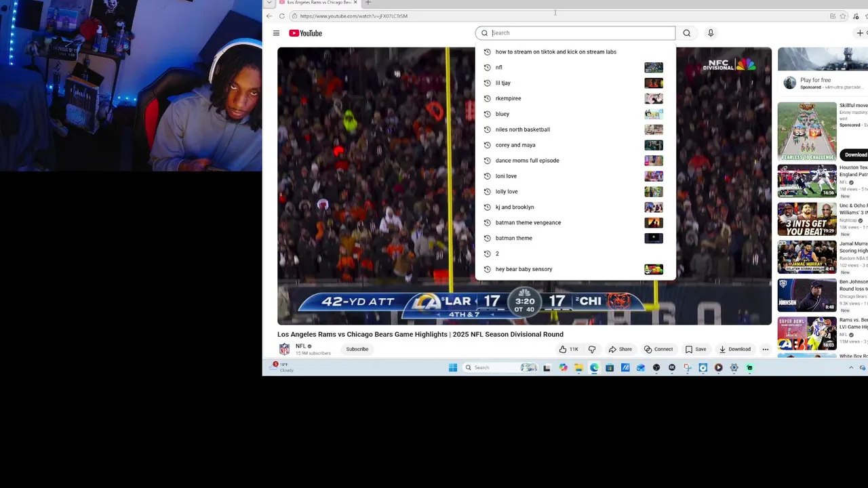Click the Connect button under video
The height and width of the screenshot is (488, 868).
[658, 349]
